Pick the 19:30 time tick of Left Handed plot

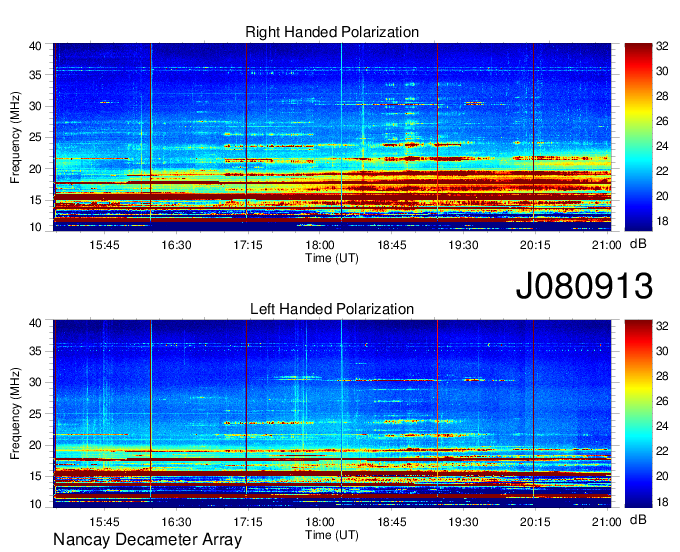click(463, 522)
